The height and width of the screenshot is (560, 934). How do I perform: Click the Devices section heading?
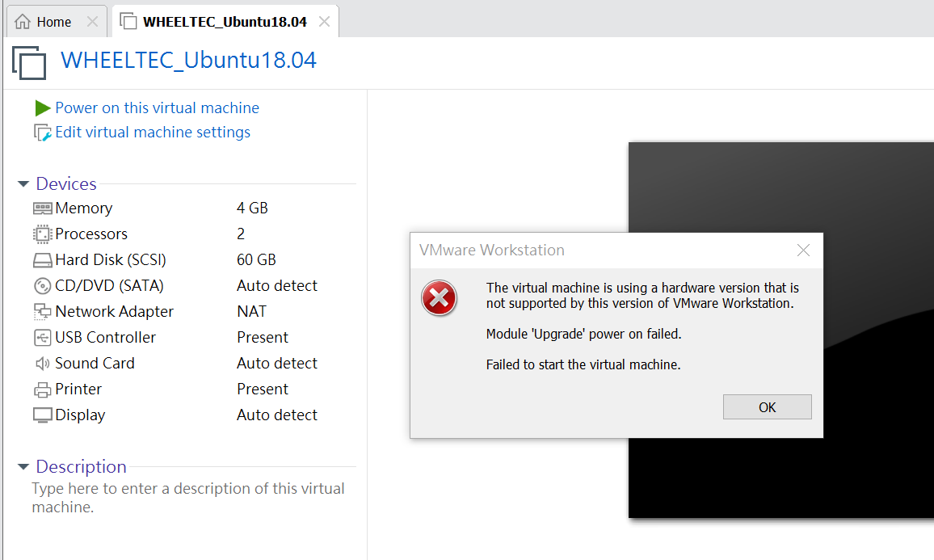pyautogui.click(x=66, y=184)
